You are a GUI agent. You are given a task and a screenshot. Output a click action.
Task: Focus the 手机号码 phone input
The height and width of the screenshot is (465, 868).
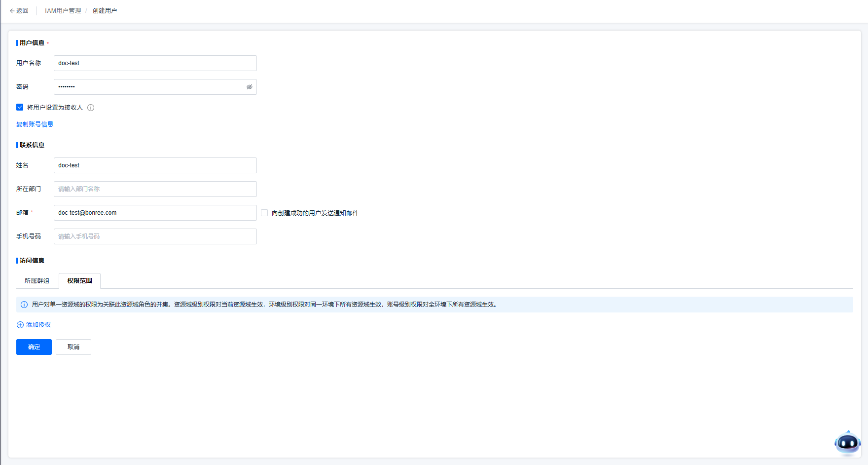coord(155,236)
